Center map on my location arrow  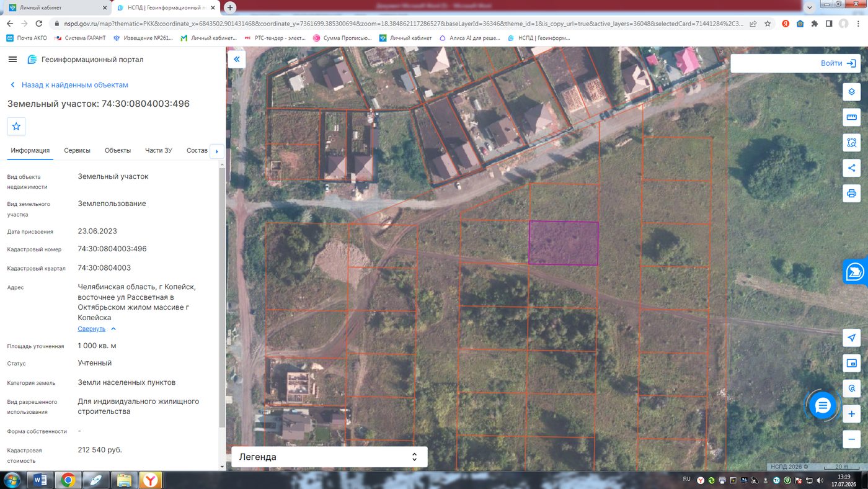tap(851, 338)
